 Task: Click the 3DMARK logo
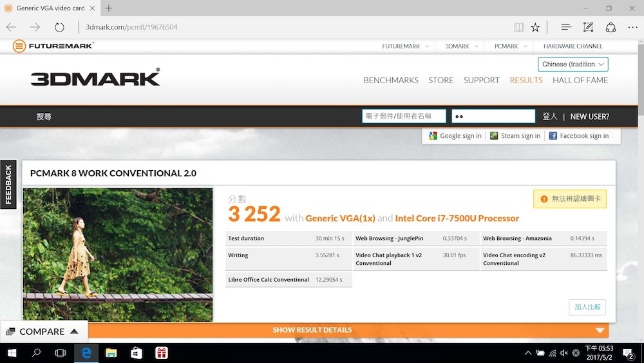pos(95,77)
